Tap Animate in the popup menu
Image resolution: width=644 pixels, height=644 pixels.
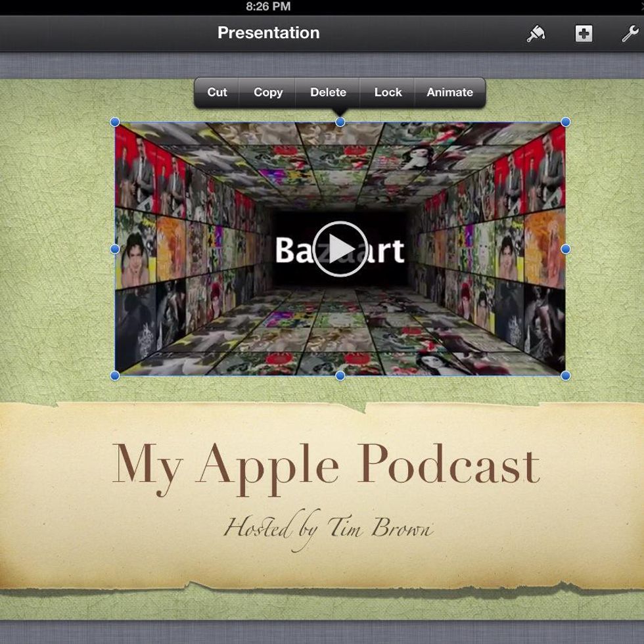click(449, 93)
